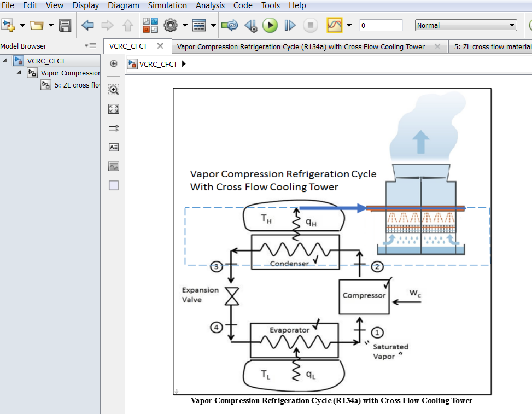The image size is (532, 414).
Task: Run the simulation with the green play icon
Action: [x=270, y=25]
